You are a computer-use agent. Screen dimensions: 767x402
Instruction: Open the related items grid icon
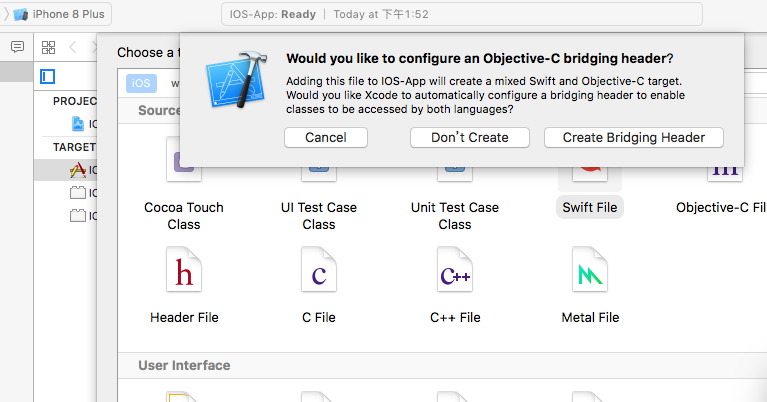tap(48, 47)
